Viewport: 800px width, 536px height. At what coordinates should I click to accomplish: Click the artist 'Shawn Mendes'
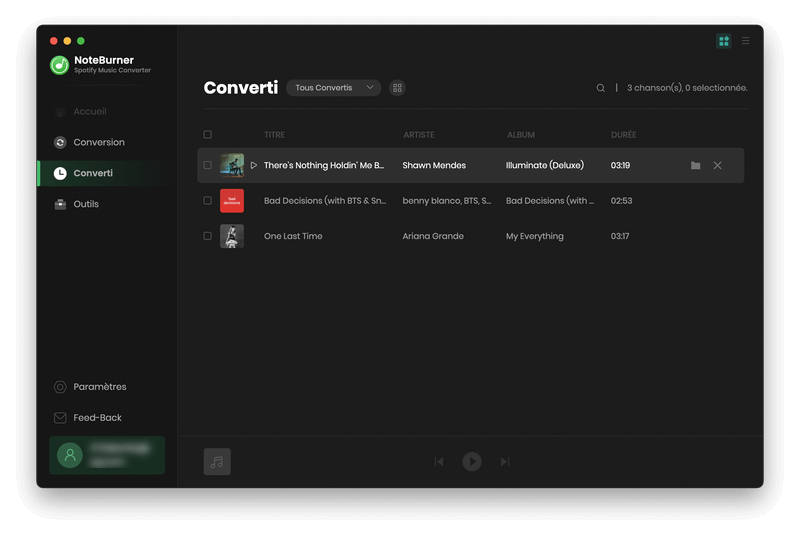tap(434, 165)
